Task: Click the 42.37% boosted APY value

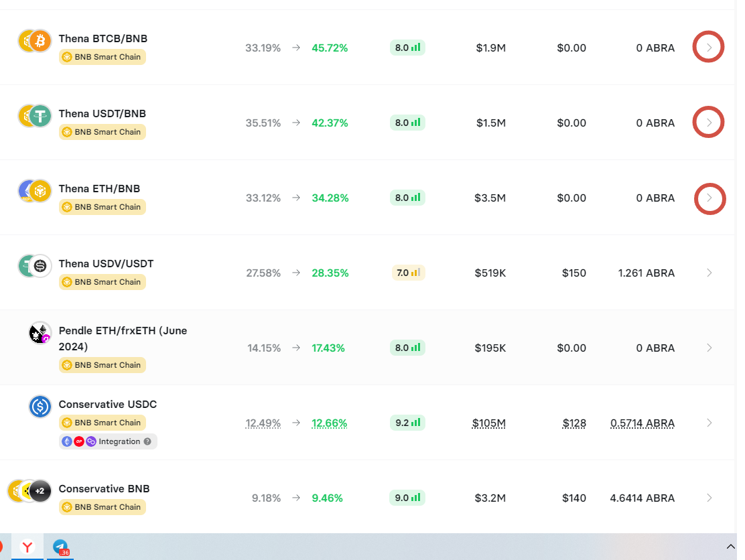Action: click(330, 123)
